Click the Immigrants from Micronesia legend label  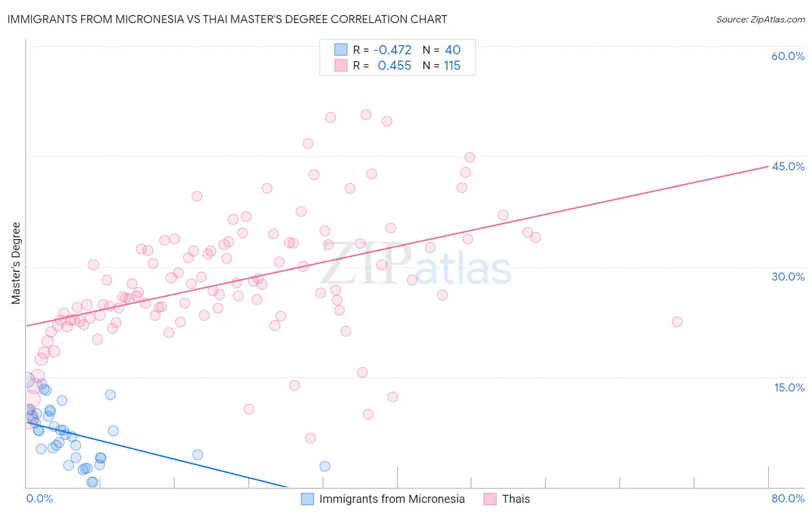(392, 499)
